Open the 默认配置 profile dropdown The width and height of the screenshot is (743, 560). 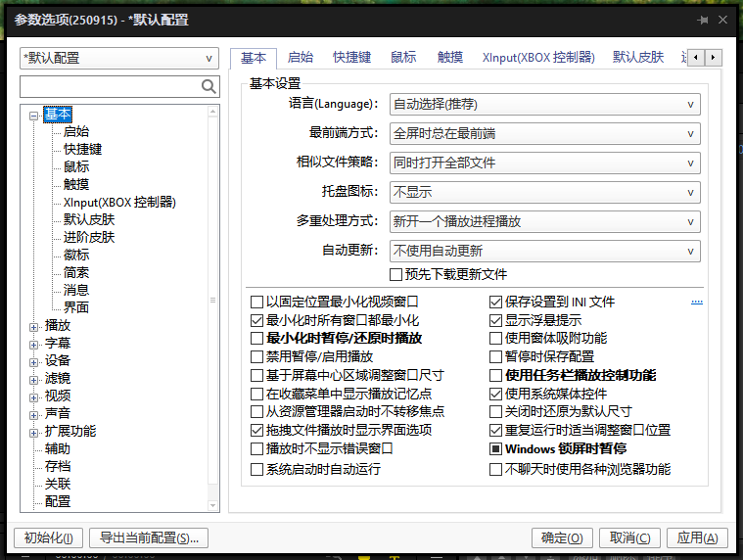pos(118,58)
